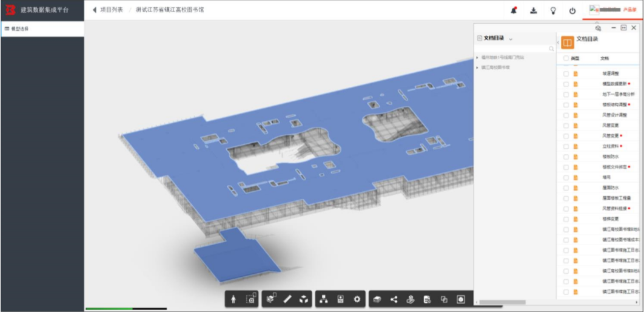Select the ruler measurement tool

click(x=288, y=300)
